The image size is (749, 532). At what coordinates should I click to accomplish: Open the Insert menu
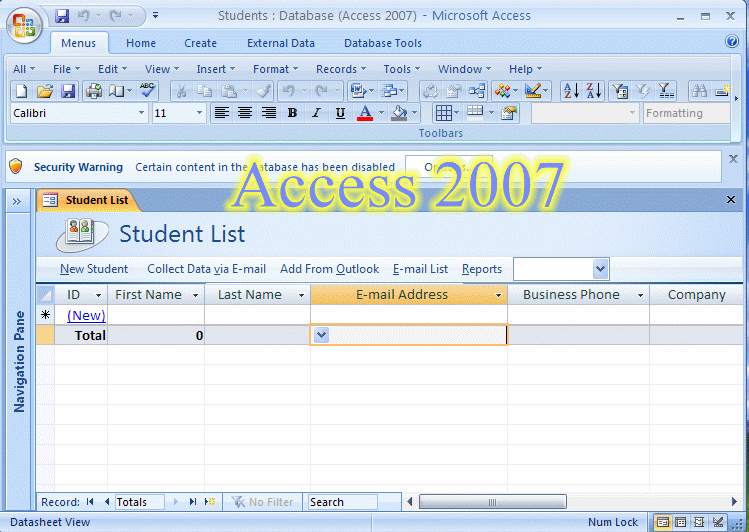215,69
